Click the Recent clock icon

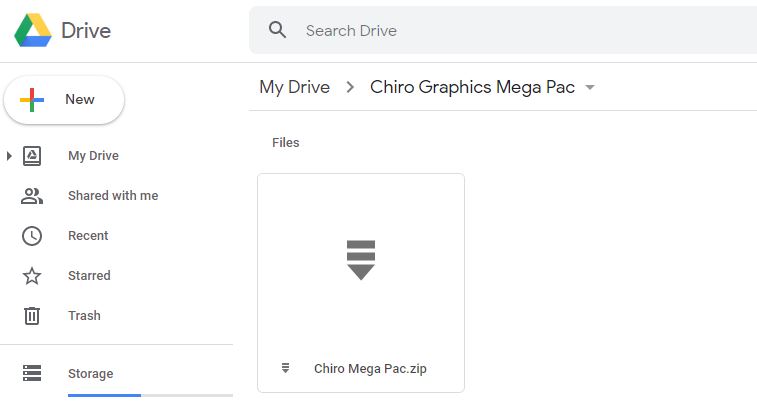(32, 236)
